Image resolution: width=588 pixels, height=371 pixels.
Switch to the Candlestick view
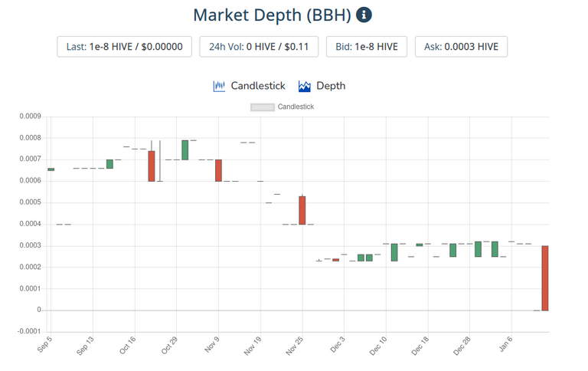(258, 86)
